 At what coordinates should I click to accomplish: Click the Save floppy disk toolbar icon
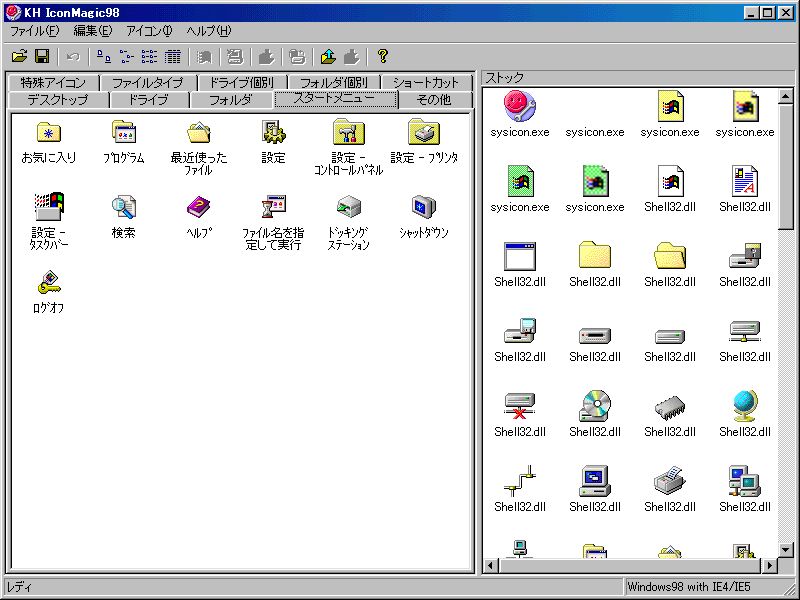(42, 57)
